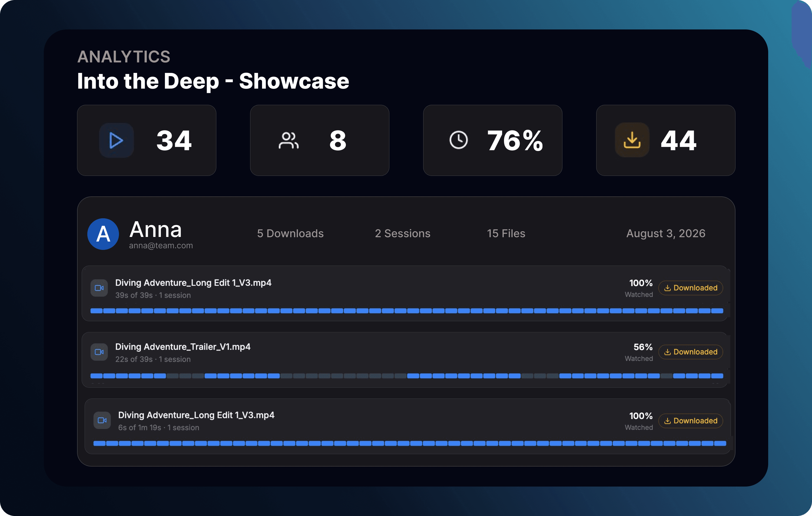Click the Downloaded badge in the Trailer_V1 row

(x=691, y=352)
